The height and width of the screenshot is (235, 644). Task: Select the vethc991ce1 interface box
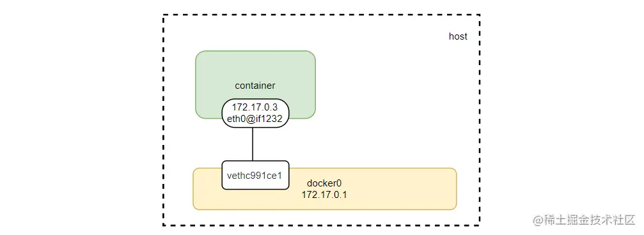point(255,175)
